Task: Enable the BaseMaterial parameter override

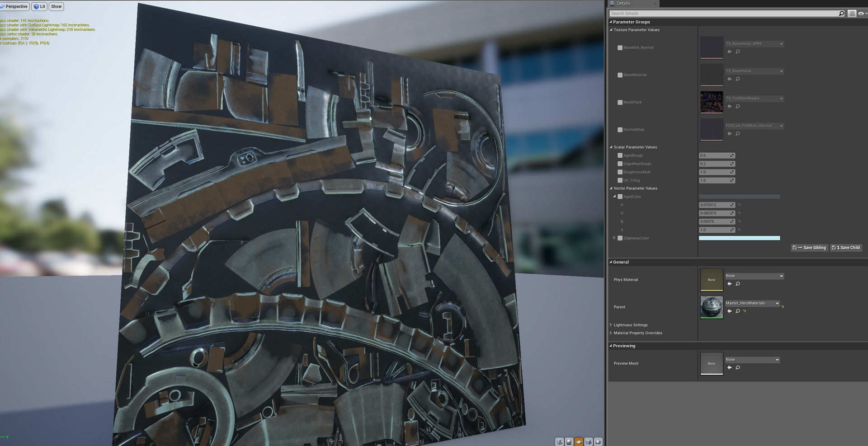Action: pyautogui.click(x=620, y=75)
